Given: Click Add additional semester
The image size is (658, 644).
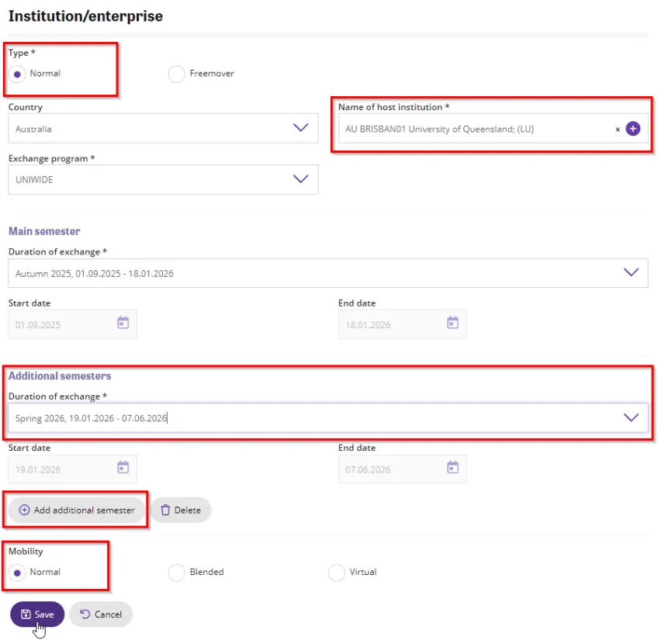Looking at the screenshot, I should (76, 510).
